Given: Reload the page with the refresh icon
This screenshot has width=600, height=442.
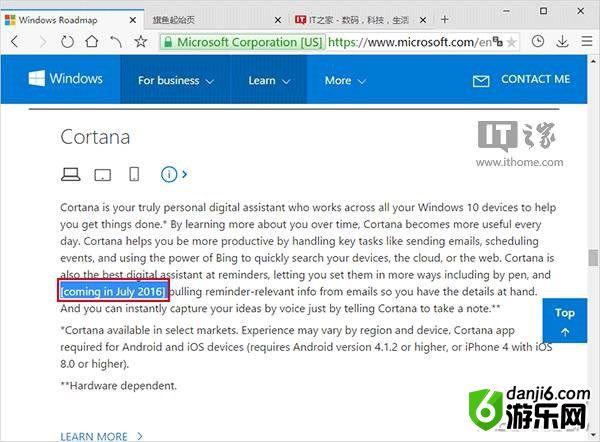Looking at the screenshot, I should tap(67, 41).
